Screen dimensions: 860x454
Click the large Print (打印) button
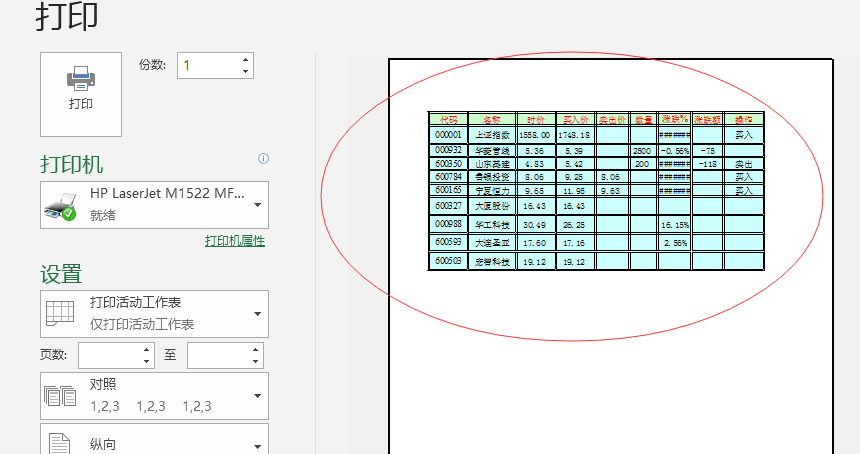point(81,94)
